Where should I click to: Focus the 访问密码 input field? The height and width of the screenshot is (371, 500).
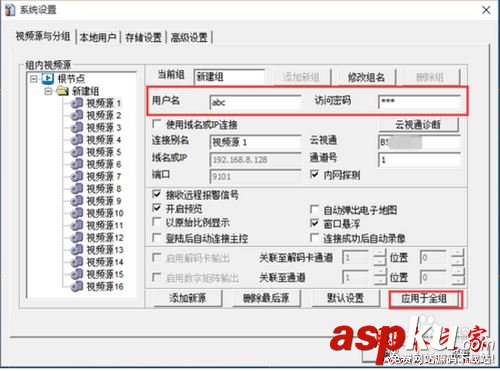[x=419, y=102]
